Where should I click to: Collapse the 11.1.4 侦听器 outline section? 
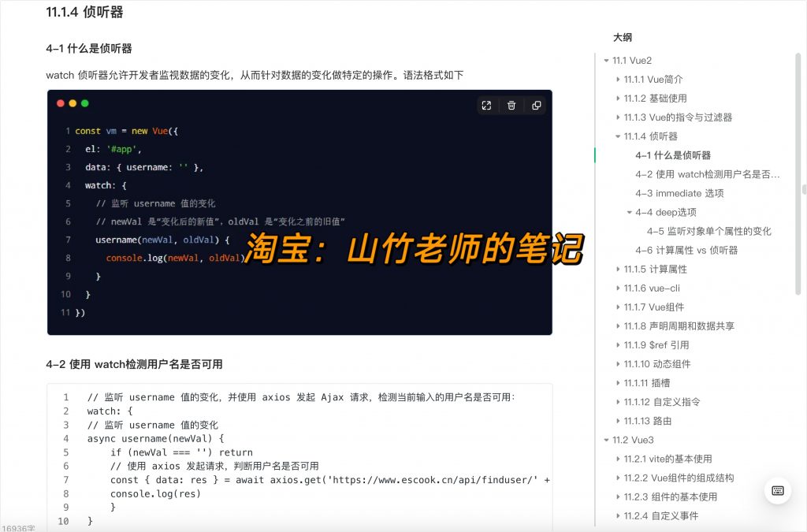617,136
